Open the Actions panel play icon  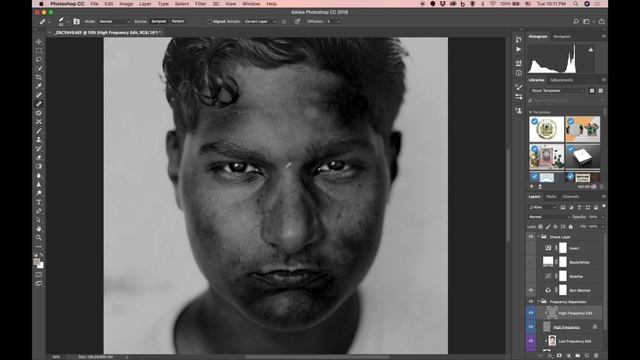[518, 49]
